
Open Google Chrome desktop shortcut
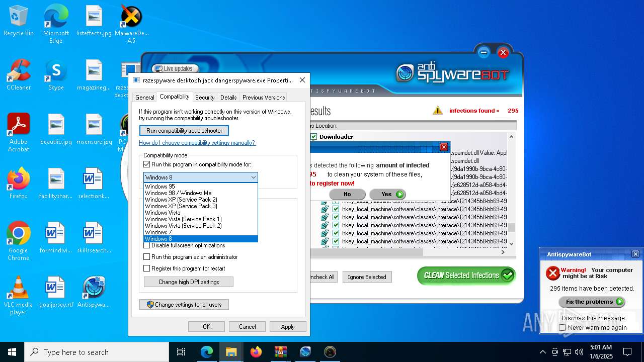click(x=19, y=241)
